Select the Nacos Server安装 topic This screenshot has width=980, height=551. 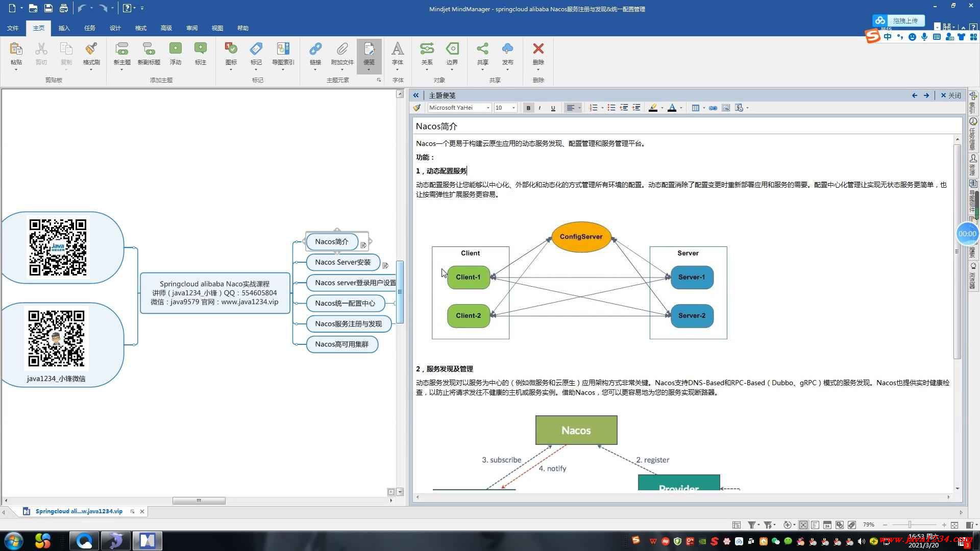coord(343,262)
